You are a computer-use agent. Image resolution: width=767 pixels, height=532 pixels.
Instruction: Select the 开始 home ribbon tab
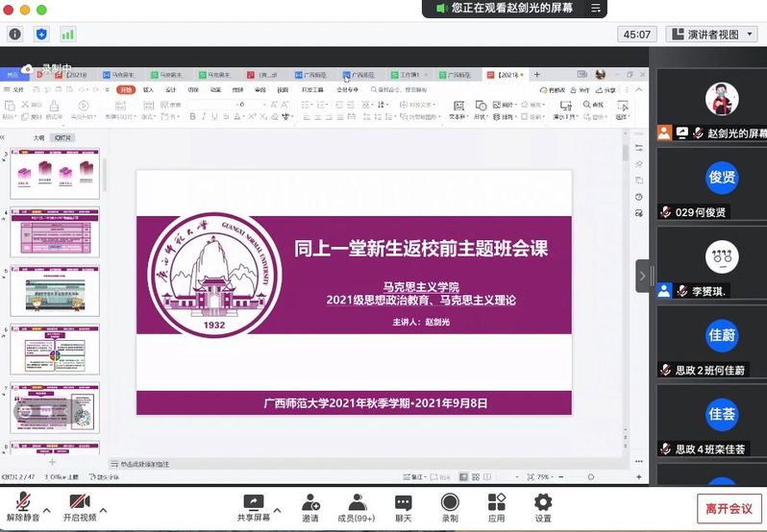[126, 90]
